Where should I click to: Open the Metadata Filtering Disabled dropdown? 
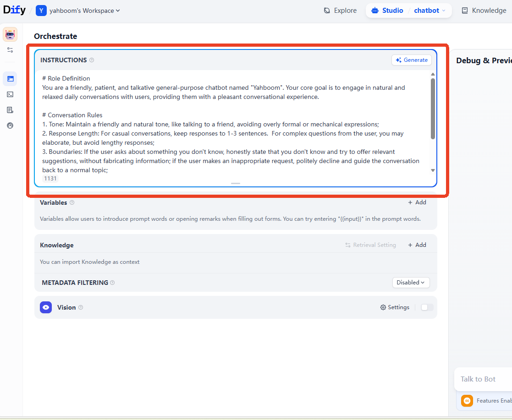coord(411,283)
